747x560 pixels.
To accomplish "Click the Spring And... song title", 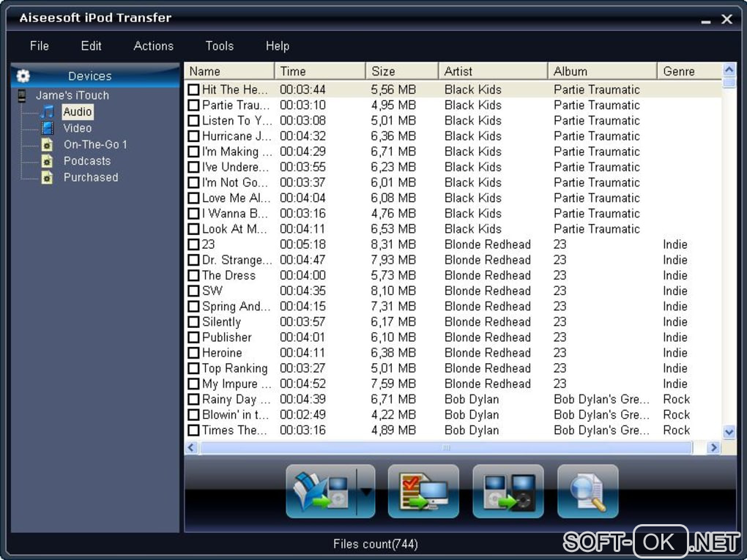I will pyautogui.click(x=237, y=307).
